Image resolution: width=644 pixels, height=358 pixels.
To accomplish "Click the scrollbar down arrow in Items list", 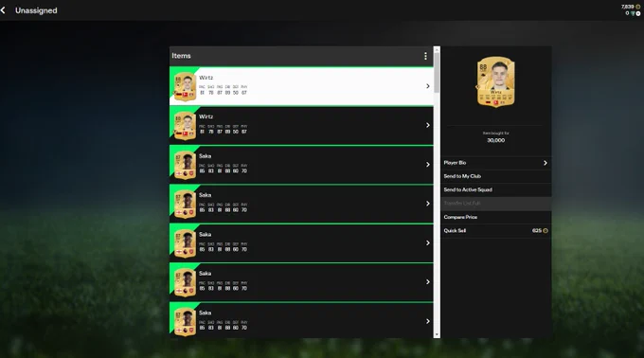I will pyautogui.click(x=437, y=335).
